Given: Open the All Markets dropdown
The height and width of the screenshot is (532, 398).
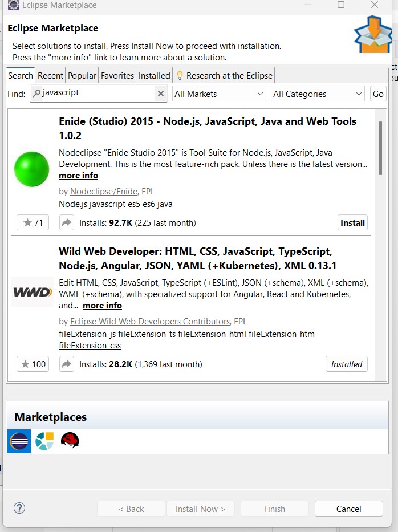Looking at the screenshot, I should 219,94.
